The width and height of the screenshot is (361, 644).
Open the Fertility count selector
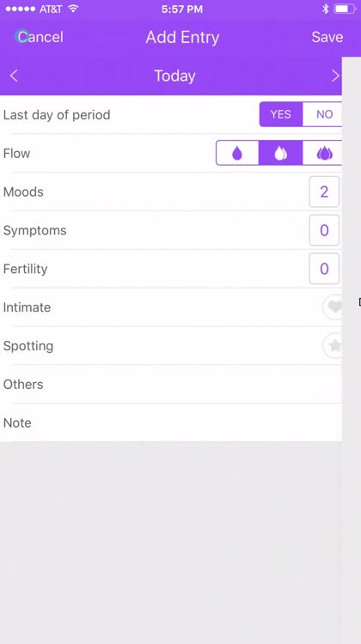pos(324,269)
